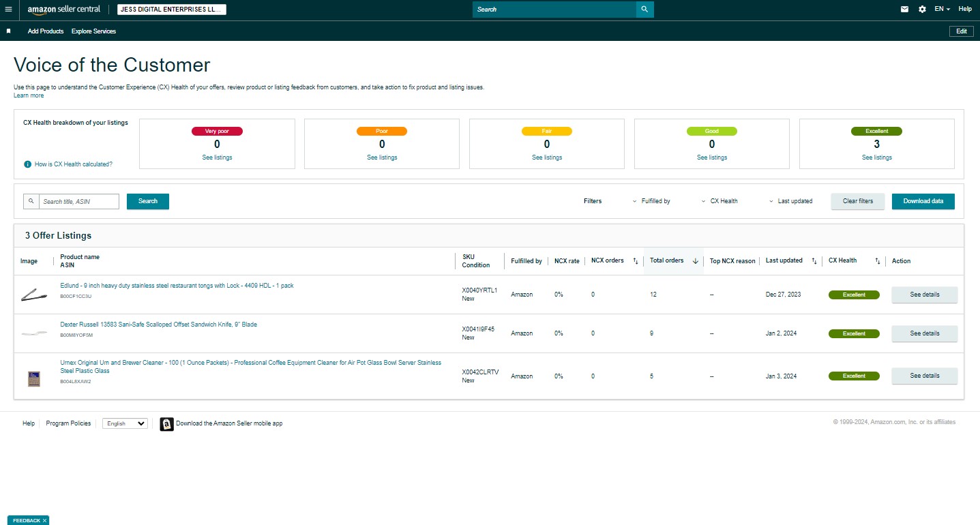
Task: Open Explore Services menu item
Action: point(93,31)
